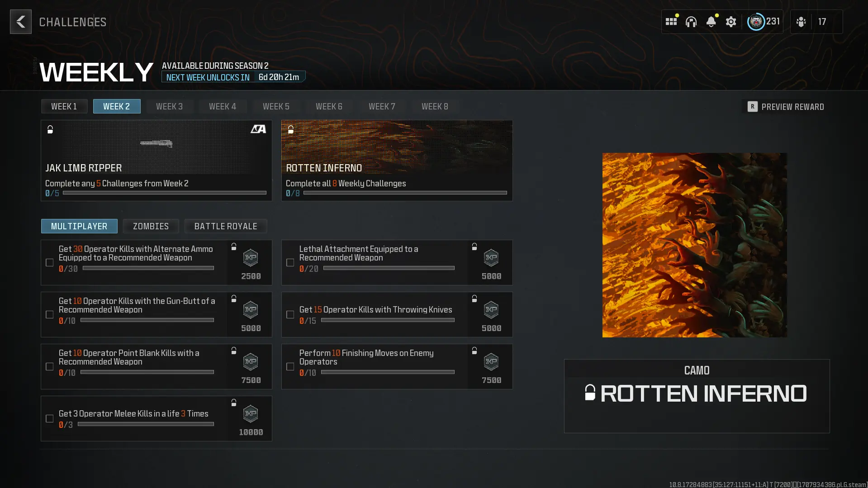Image resolution: width=868 pixels, height=488 pixels.
Task: Select the ZOMBIES challenge filter
Action: pos(151,226)
